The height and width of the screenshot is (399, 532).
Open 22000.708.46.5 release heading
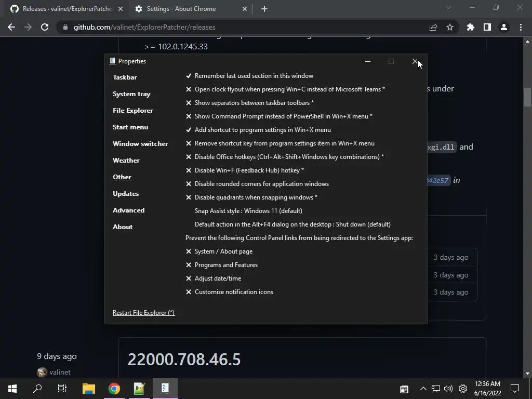pyautogui.click(x=184, y=360)
